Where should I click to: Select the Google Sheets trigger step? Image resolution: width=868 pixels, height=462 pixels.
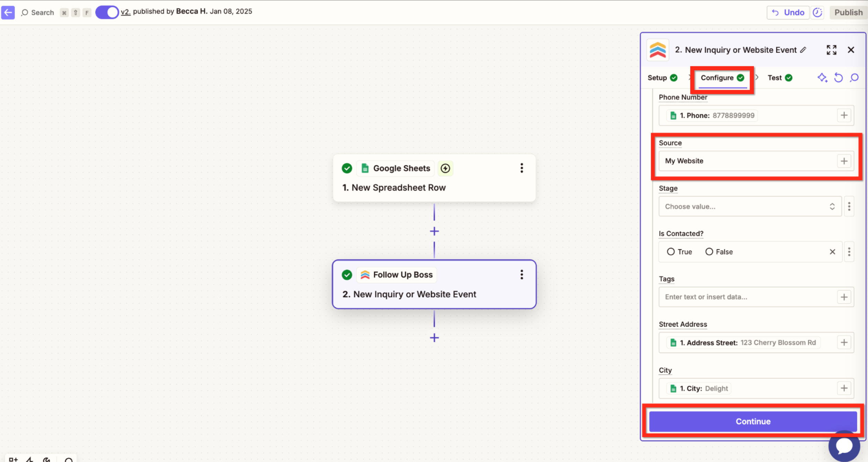tap(434, 178)
